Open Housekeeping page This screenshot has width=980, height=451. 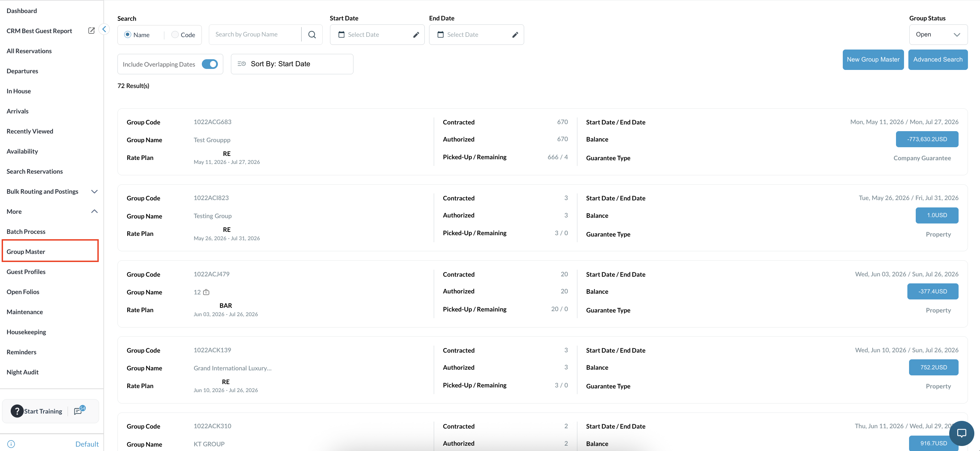click(x=26, y=332)
